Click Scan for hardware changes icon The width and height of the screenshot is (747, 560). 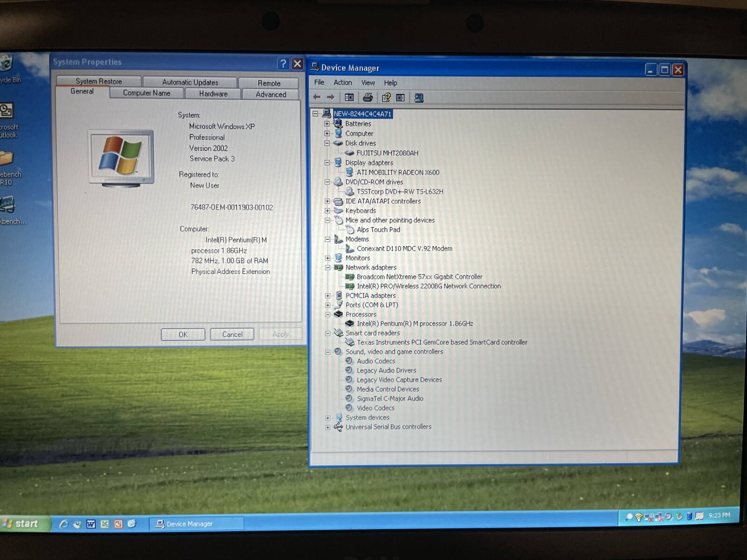(419, 97)
